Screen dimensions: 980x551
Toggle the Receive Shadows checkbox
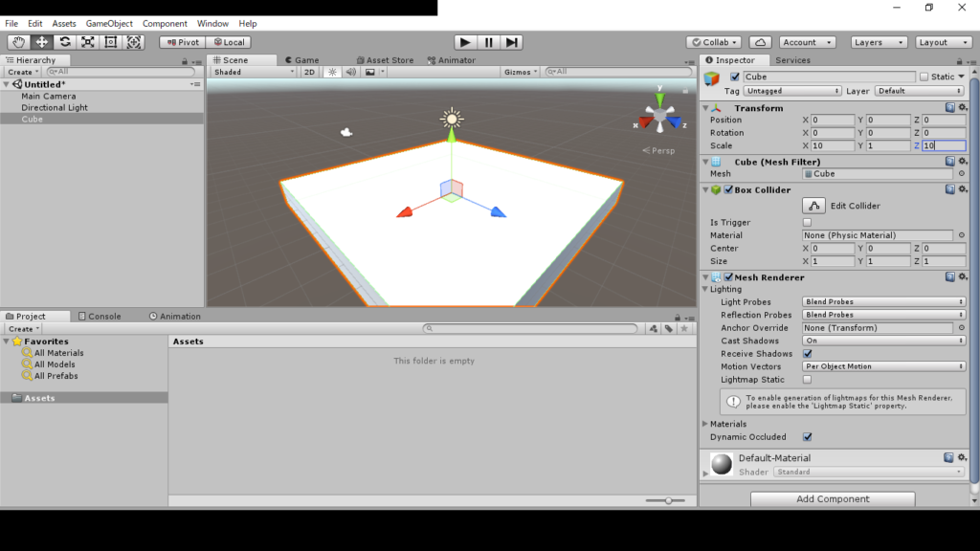[x=807, y=354]
